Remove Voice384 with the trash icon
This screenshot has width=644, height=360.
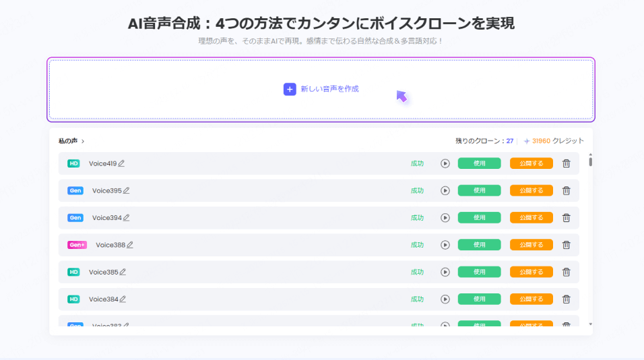point(566,299)
